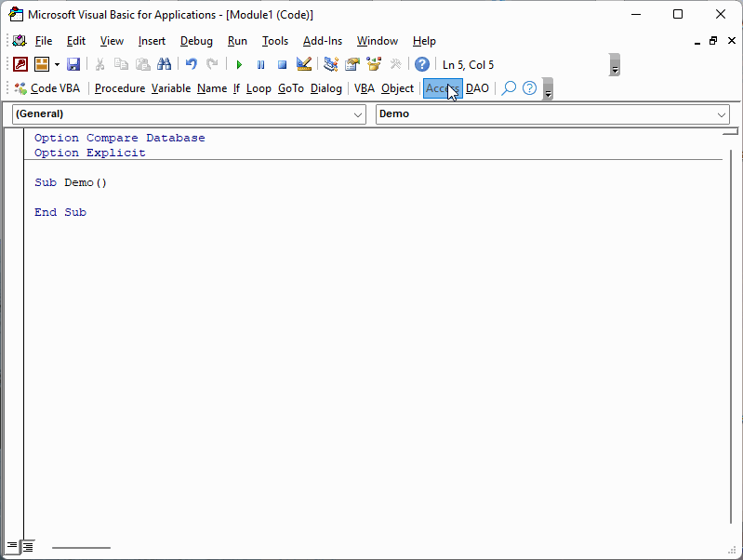Expand the Standard toolbar options overflow

pyautogui.click(x=615, y=65)
